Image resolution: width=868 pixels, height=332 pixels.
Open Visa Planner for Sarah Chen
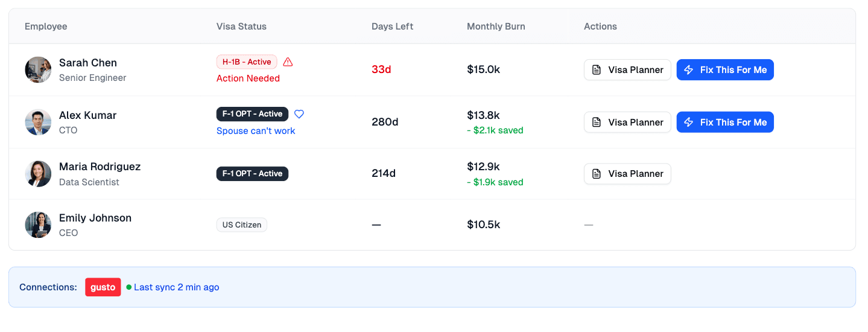pyautogui.click(x=627, y=70)
